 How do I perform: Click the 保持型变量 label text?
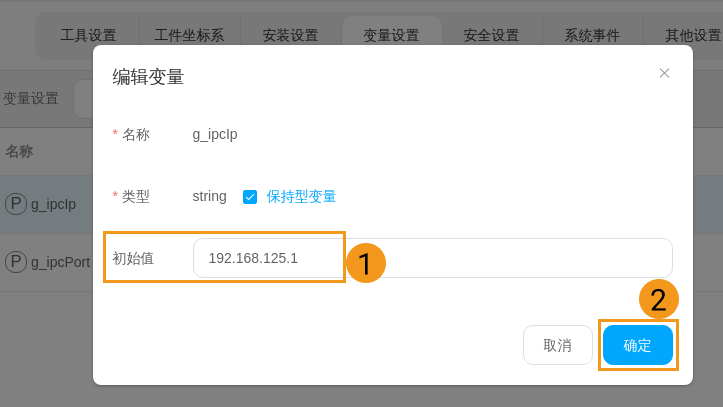(x=301, y=197)
